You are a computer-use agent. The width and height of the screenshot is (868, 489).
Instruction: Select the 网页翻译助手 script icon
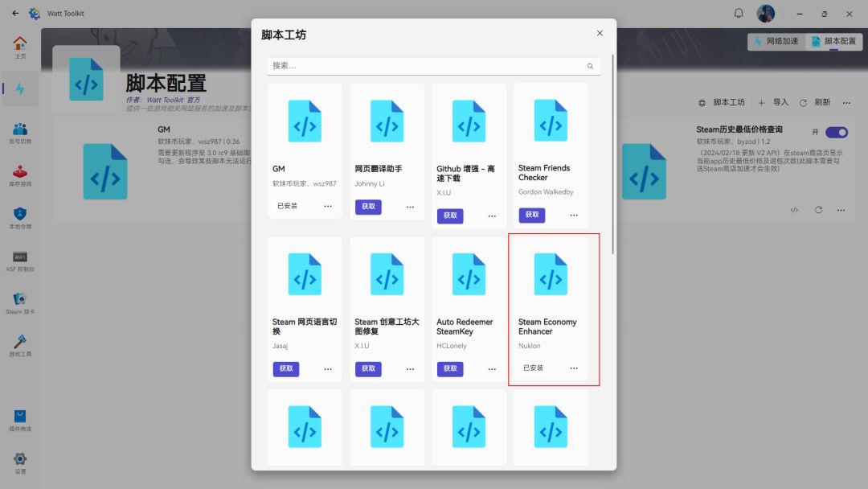tap(387, 121)
